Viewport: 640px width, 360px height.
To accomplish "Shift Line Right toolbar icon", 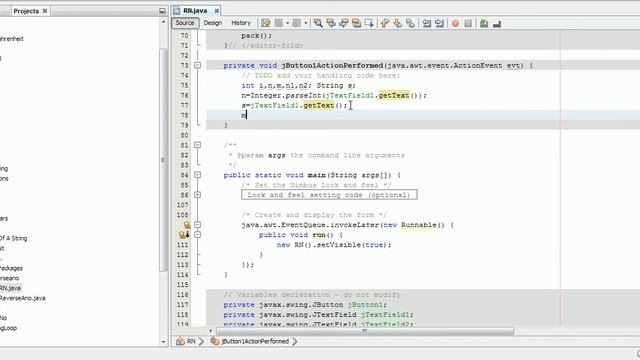I will point(440,23).
